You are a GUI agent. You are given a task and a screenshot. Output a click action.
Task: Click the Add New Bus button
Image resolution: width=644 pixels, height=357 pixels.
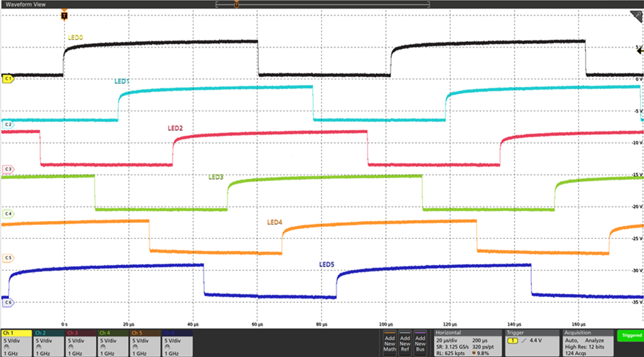click(420, 343)
